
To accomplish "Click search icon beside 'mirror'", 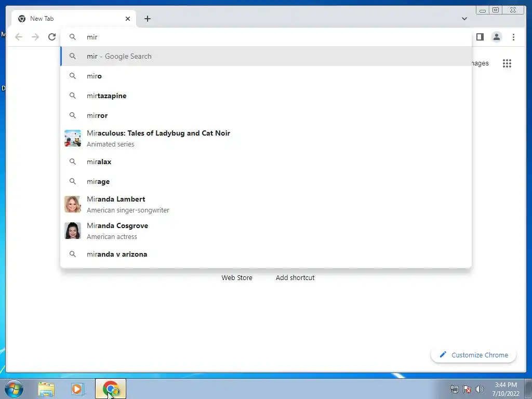I will (73, 115).
